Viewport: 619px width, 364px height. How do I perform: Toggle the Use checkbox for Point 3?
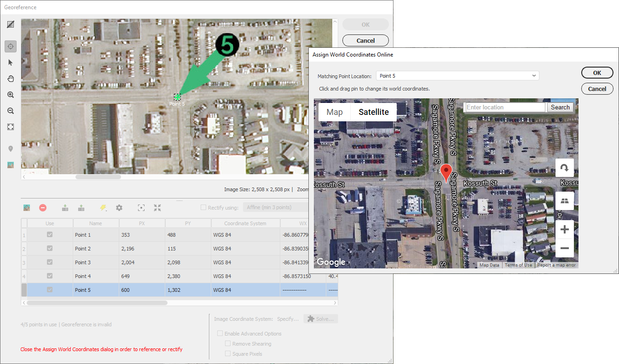click(x=50, y=262)
